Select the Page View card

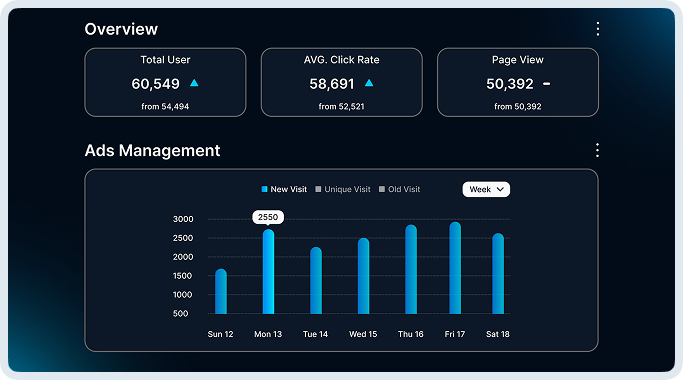pos(518,82)
